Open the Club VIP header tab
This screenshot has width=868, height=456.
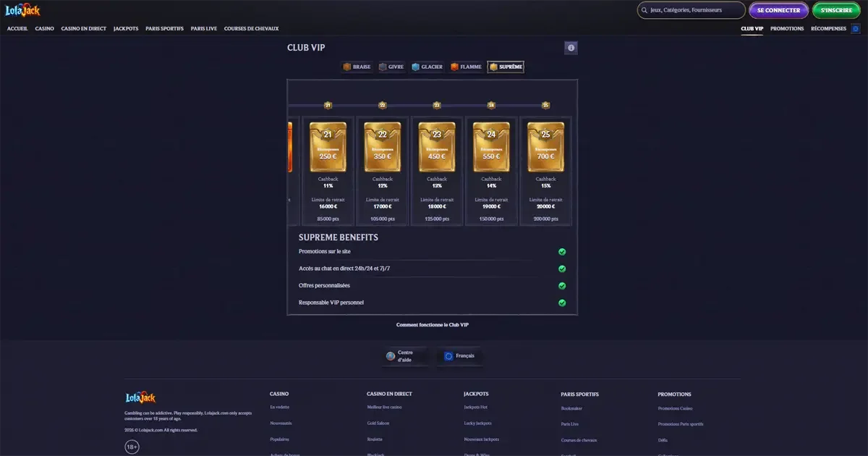click(x=752, y=29)
